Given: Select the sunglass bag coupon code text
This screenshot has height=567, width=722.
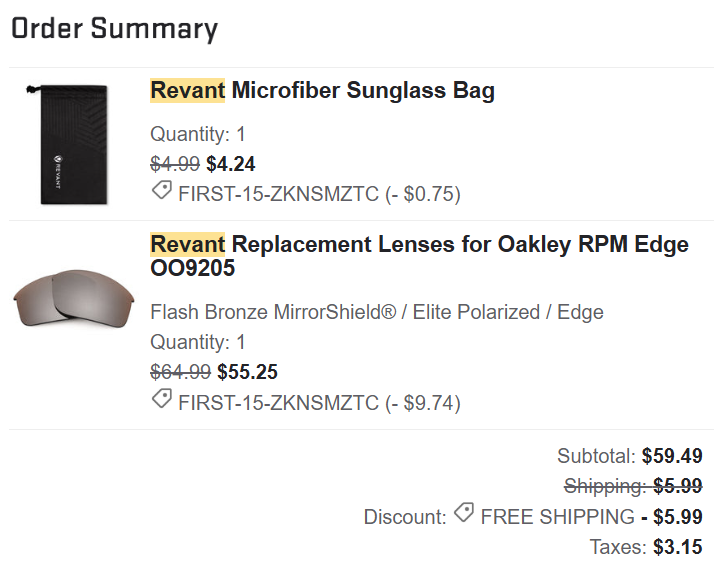Looking at the screenshot, I should point(279,194).
